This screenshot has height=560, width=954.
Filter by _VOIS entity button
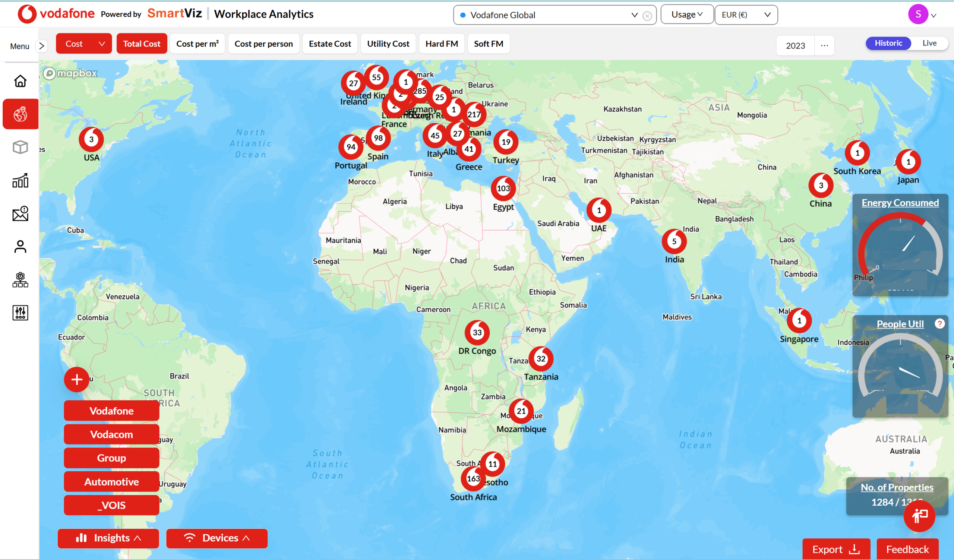point(111,505)
